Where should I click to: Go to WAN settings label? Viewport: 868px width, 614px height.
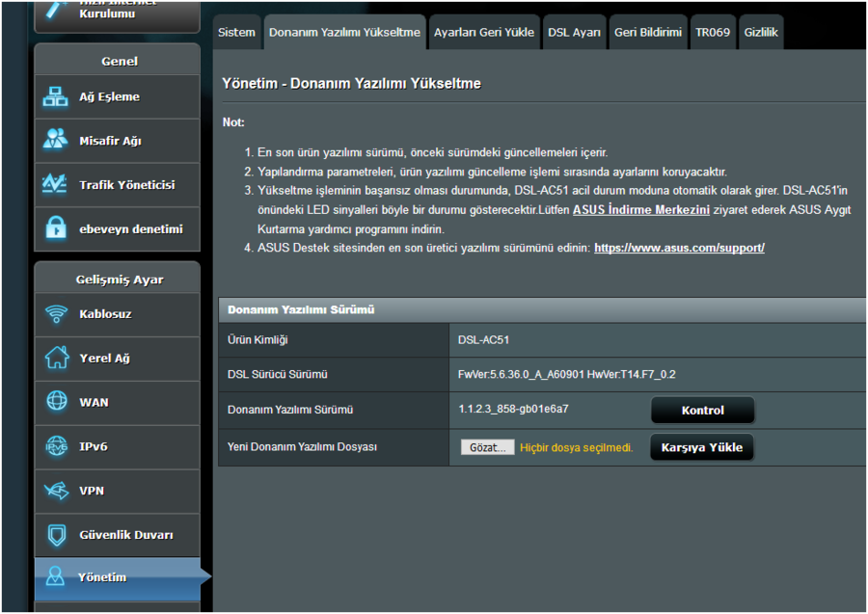coord(94,402)
